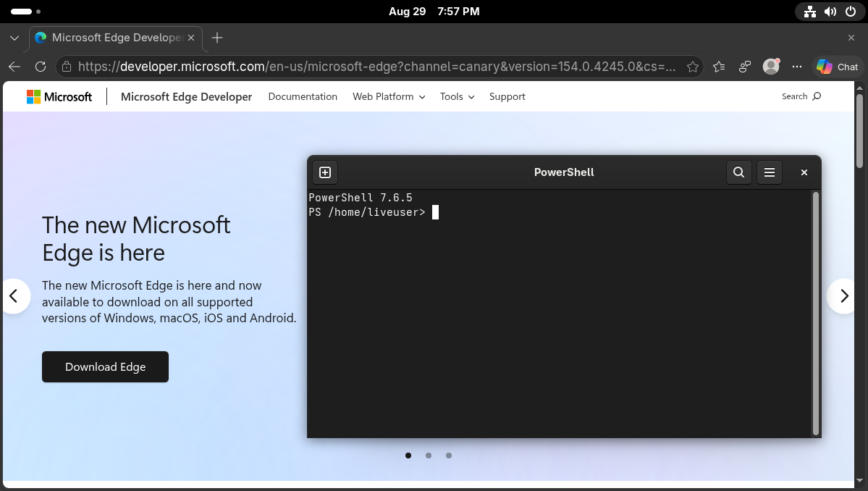Click the Microsoft logo link

[59, 97]
